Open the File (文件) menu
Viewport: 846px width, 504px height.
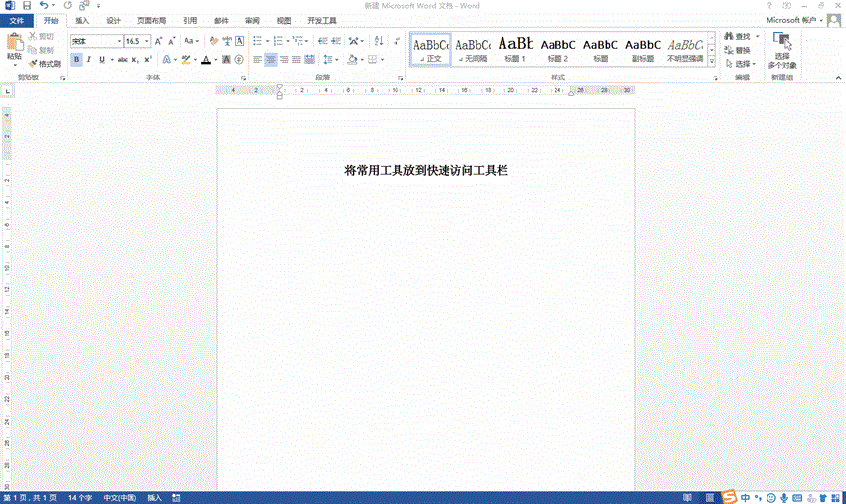pos(16,20)
